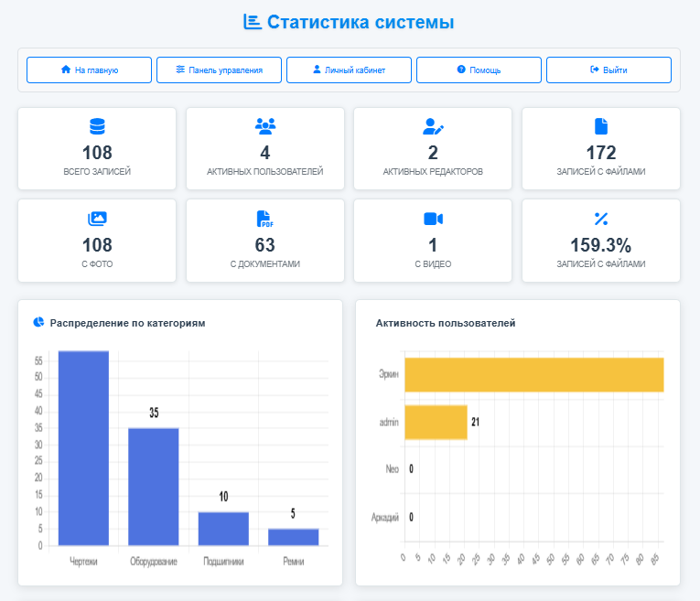Click the 'Ремни' bar showing 5

(293, 537)
